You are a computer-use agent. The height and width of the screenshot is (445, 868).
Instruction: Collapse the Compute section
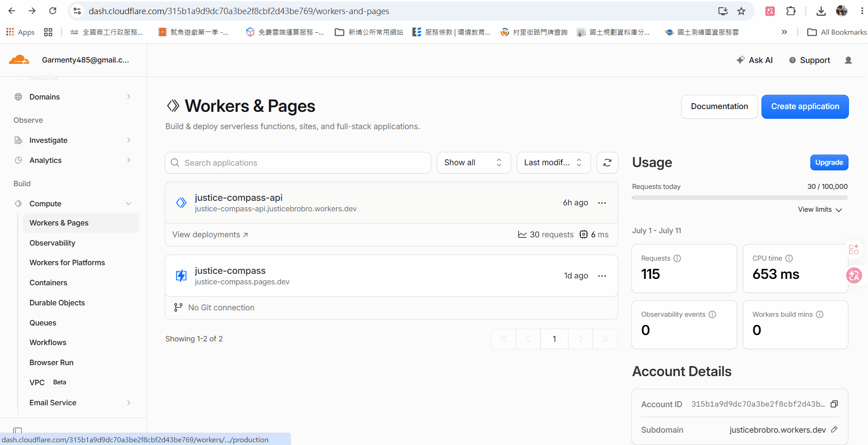[x=129, y=204]
